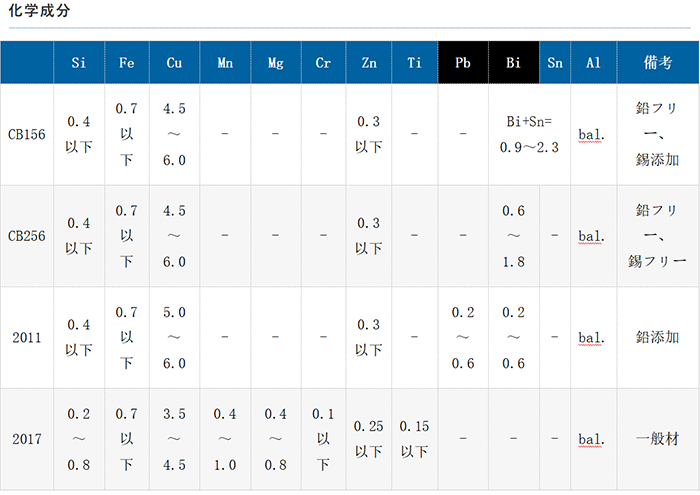Select the black Pb column header
Image resolution: width=700 pixels, height=495 pixels.
coord(463,63)
